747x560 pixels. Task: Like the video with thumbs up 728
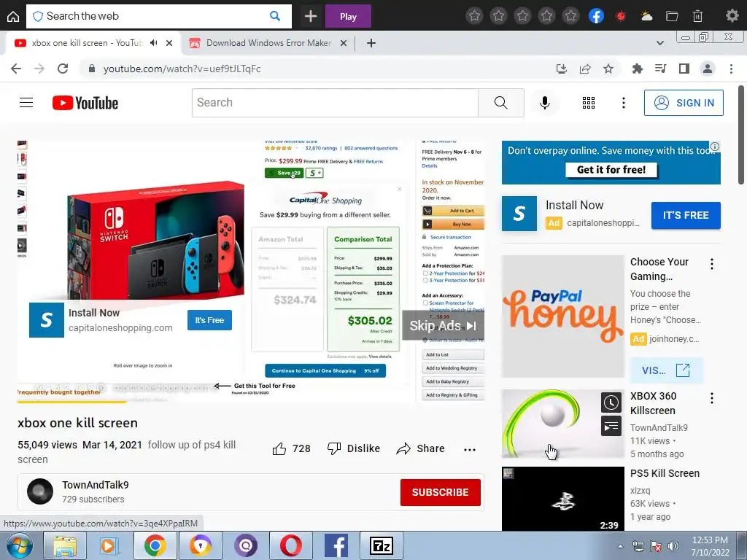click(x=292, y=448)
